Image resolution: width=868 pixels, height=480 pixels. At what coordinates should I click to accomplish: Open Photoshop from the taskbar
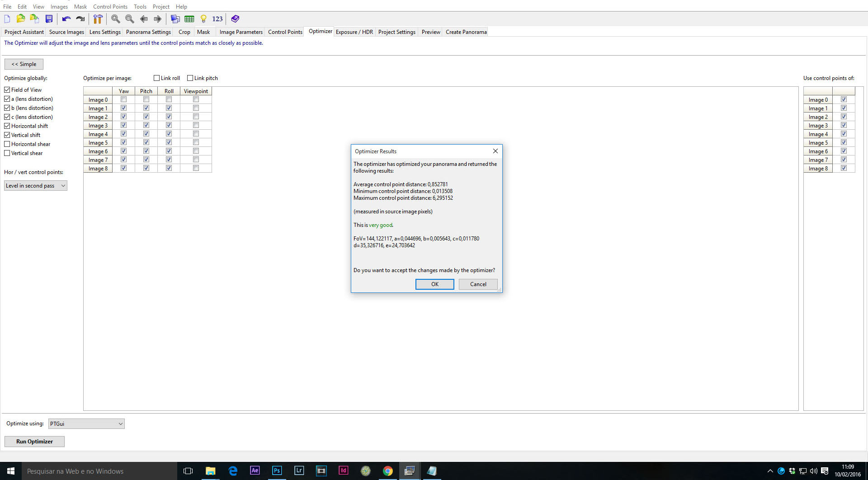(x=277, y=471)
